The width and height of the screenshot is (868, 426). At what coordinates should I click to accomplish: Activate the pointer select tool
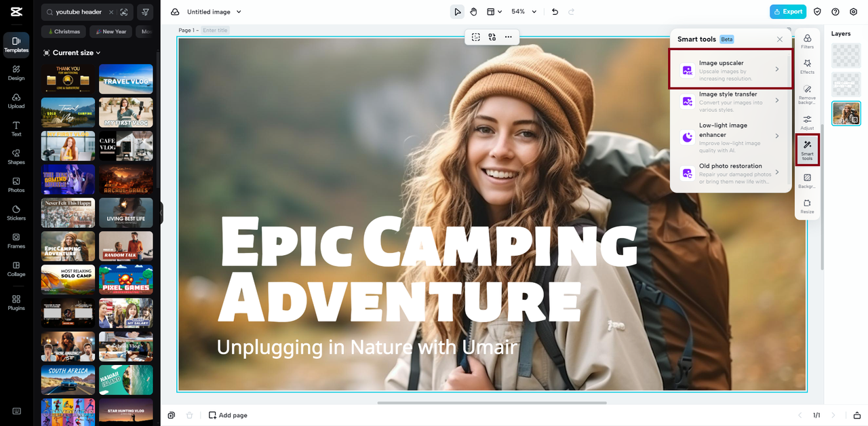(458, 12)
